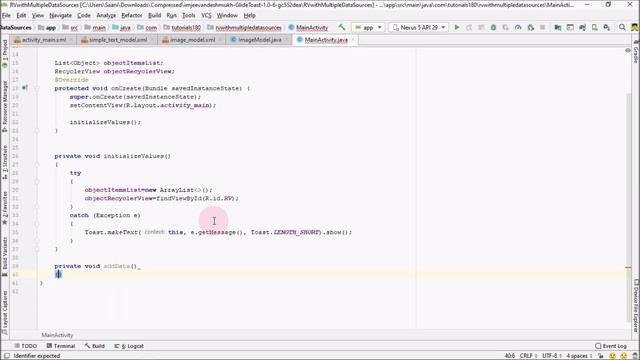This screenshot has height=360, width=640.
Task: Click the inspection eye icon above the scrollbar
Action: (628, 51)
